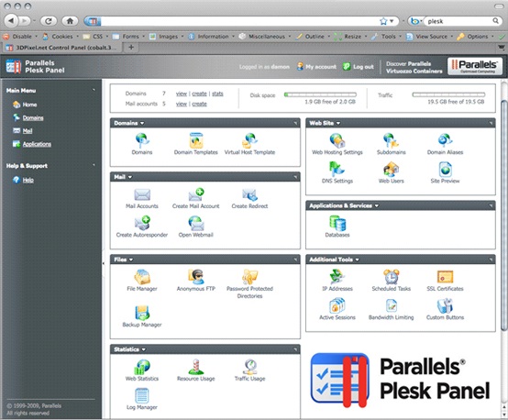The image size is (508, 420).
Task: Open the Backup Manager icon
Action: [142, 313]
